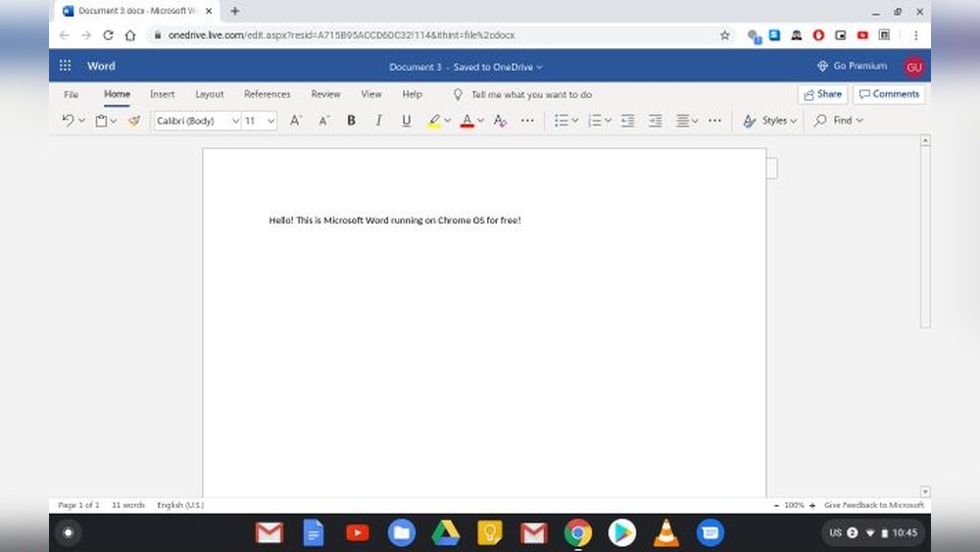This screenshot has height=552, width=980.
Task: Open more font options ellipsis
Action: 527,121
